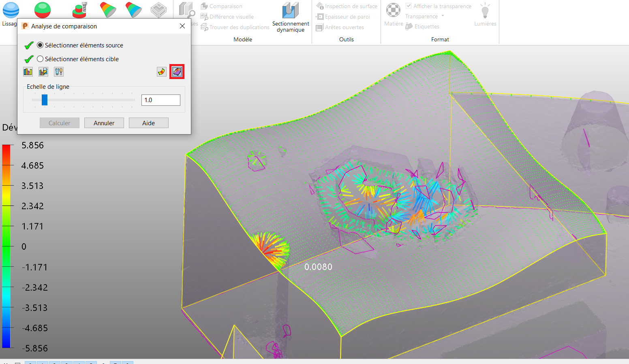Select 'Sélectionner éléments cible' radio button
Image resolution: width=629 pixels, height=364 pixels.
tap(40, 59)
